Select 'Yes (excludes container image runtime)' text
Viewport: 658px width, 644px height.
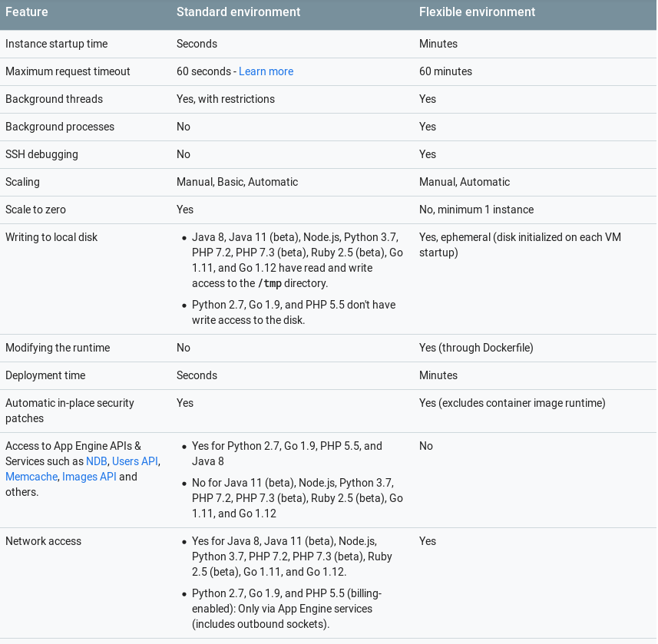[x=512, y=403]
